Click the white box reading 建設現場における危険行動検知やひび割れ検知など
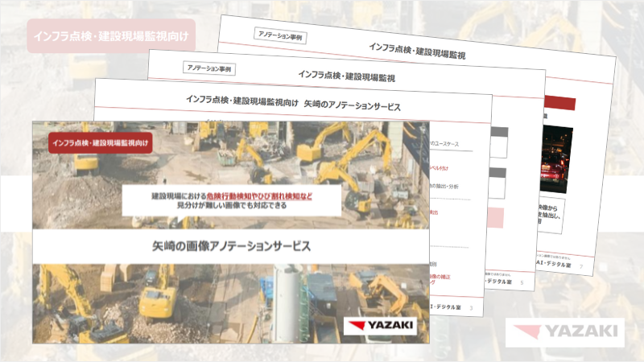This screenshot has height=362, width=644. [232, 200]
